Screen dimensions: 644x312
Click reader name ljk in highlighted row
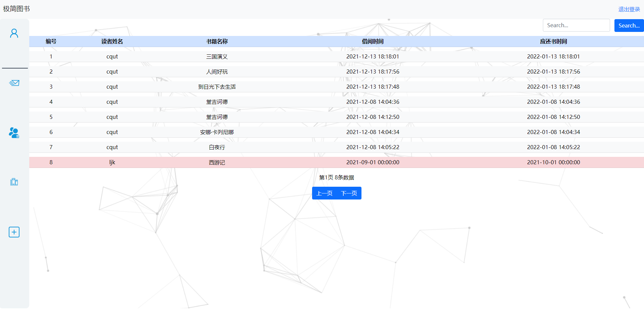click(x=112, y=162)
